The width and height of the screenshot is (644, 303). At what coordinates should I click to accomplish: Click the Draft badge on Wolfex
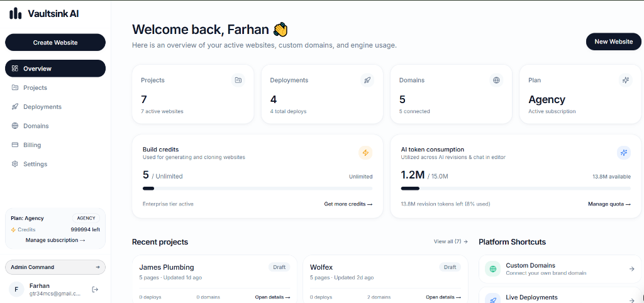pyautogui.click(x=450, y=267)
